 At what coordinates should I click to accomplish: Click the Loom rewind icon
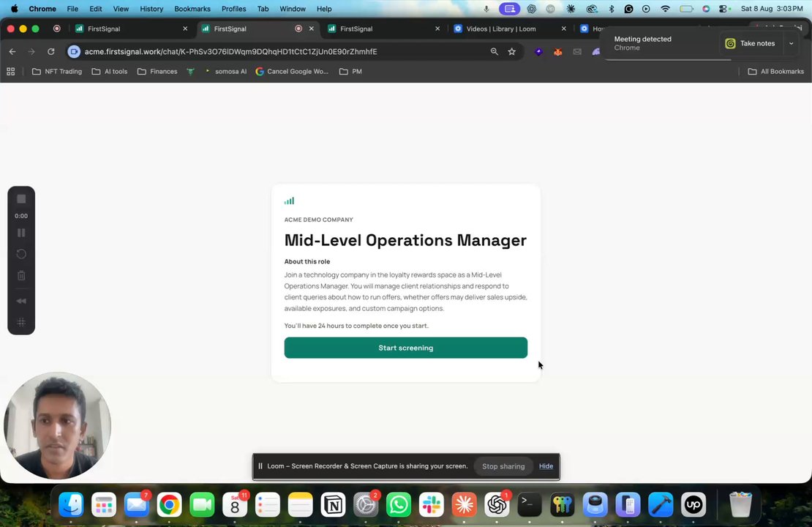[x=21, y=301]
